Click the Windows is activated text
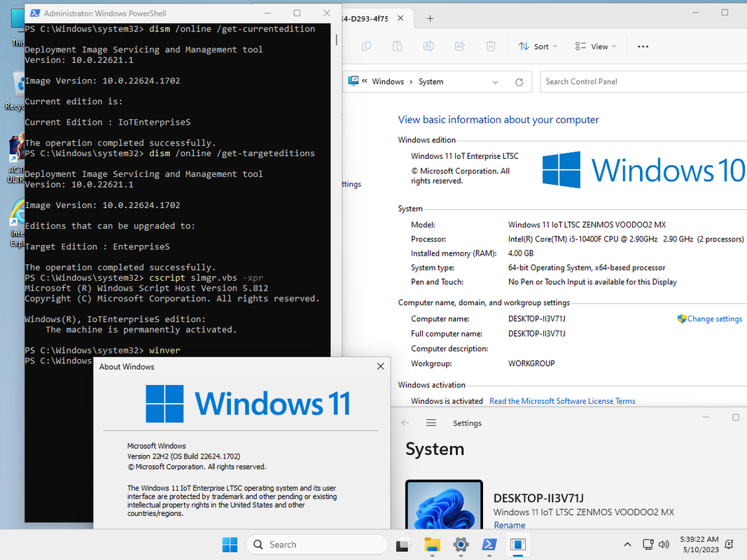The height and width of the screenshot is (560, 747). (447, 401)
